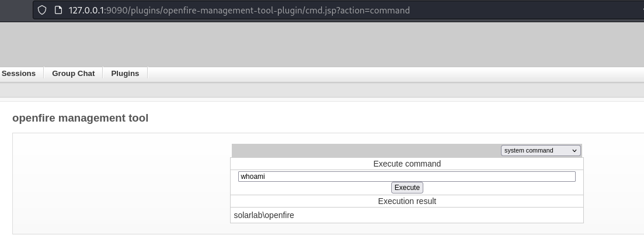Click the Execute command label
The image size is (644, 235).
click(x=407, y=164)
